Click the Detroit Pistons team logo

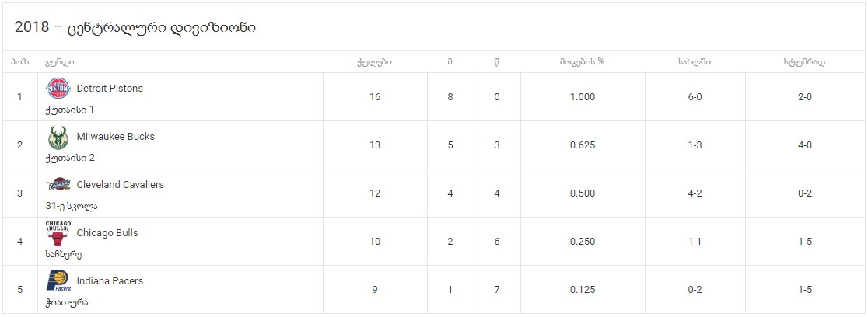click(58, 89)
